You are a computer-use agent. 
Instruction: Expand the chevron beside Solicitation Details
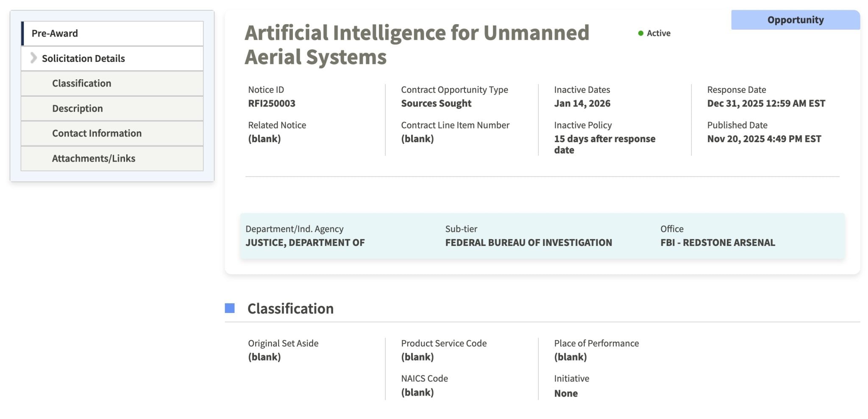[33, 58]
